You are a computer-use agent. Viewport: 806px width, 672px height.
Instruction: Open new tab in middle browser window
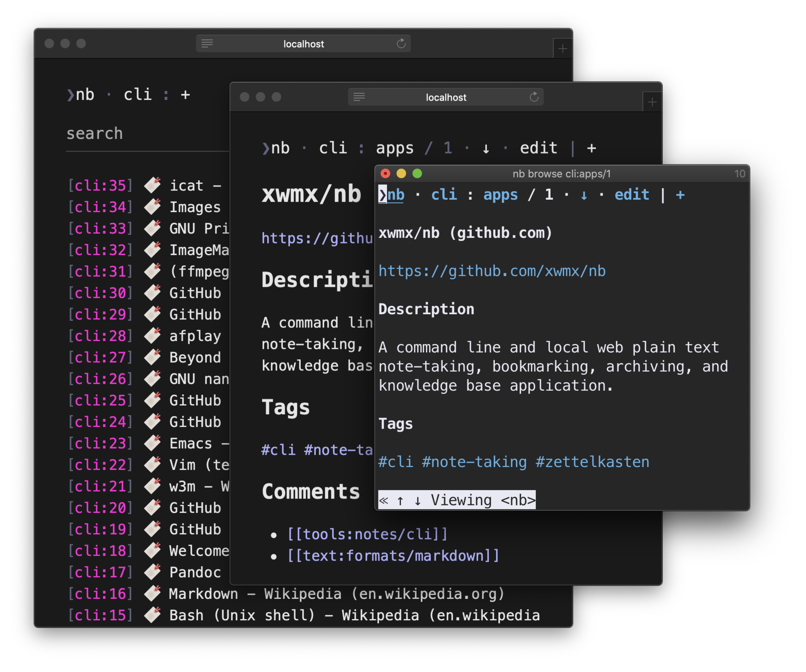(x=652, y=103)
